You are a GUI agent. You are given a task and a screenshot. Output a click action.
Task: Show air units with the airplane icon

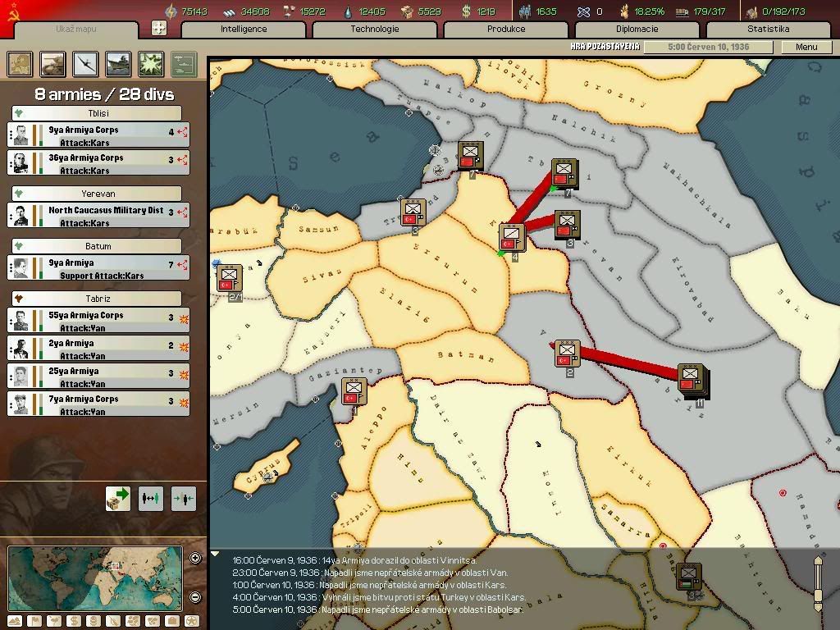click(85, 64)
